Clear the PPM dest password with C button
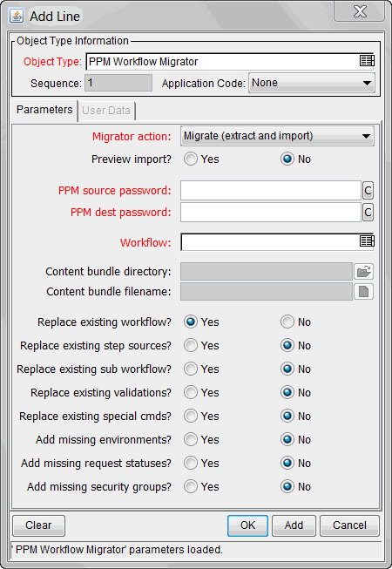Screen dimensions: 392x569 coord(368,213)
